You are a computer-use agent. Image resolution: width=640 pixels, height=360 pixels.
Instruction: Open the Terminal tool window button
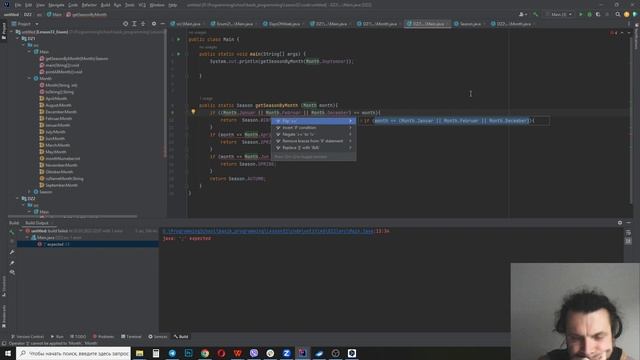(x=131, y=337)
